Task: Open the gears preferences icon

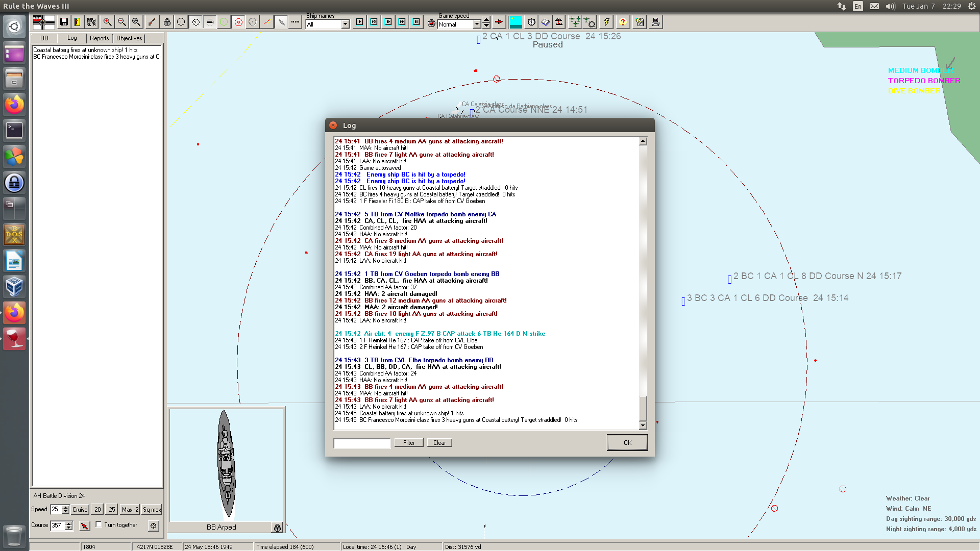Action: pyautogui.click(x=91, y=22)
